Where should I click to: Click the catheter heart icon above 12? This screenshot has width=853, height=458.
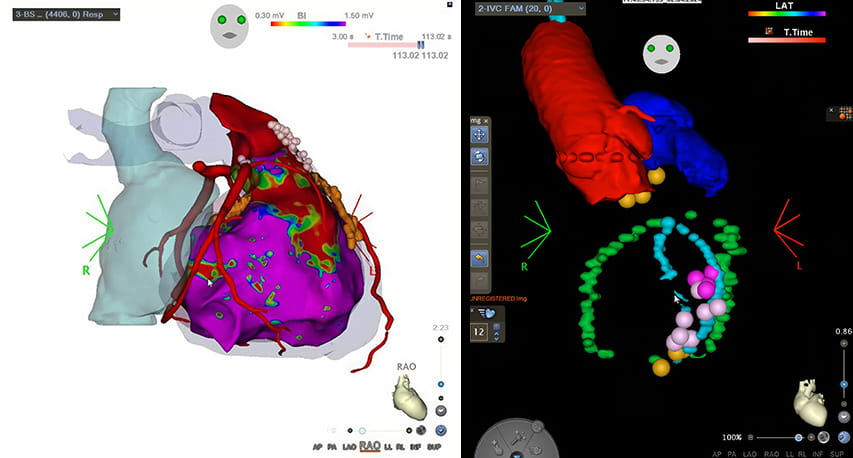(486, 313)
